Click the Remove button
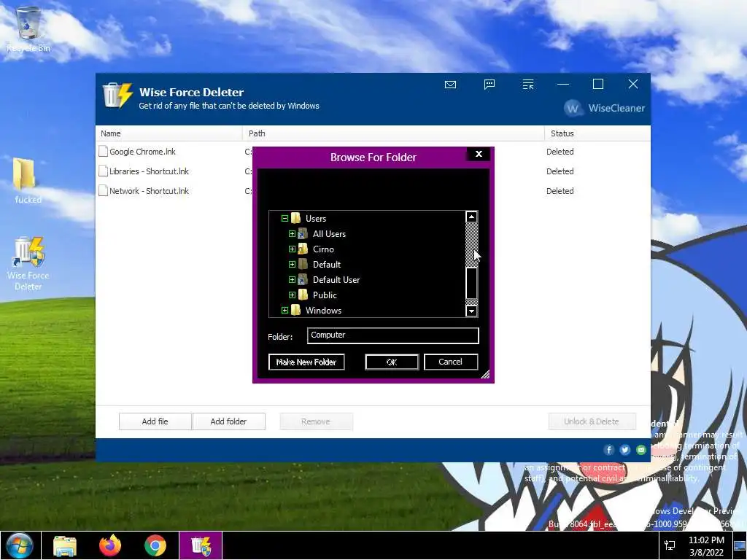Image resolution: width=747 pixels, height=560 pixels. 316,421
